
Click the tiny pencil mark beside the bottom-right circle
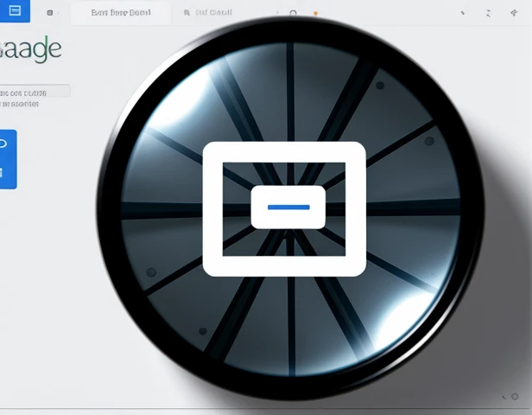(503, 397)
